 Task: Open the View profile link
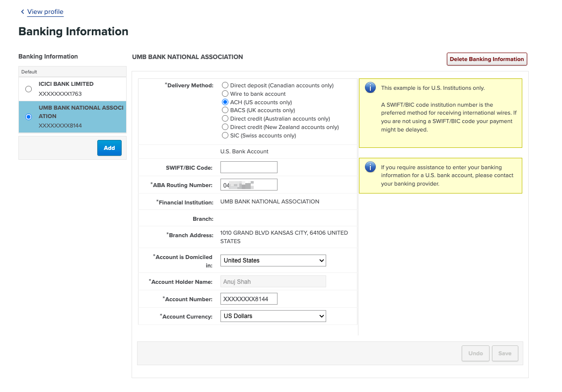click(x=45, y=12)
